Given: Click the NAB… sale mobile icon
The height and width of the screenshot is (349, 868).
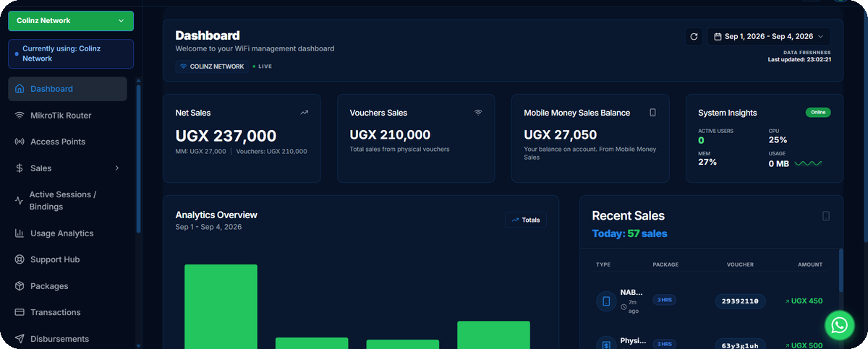Looking at the screenshot, I should tap(606, 301).
